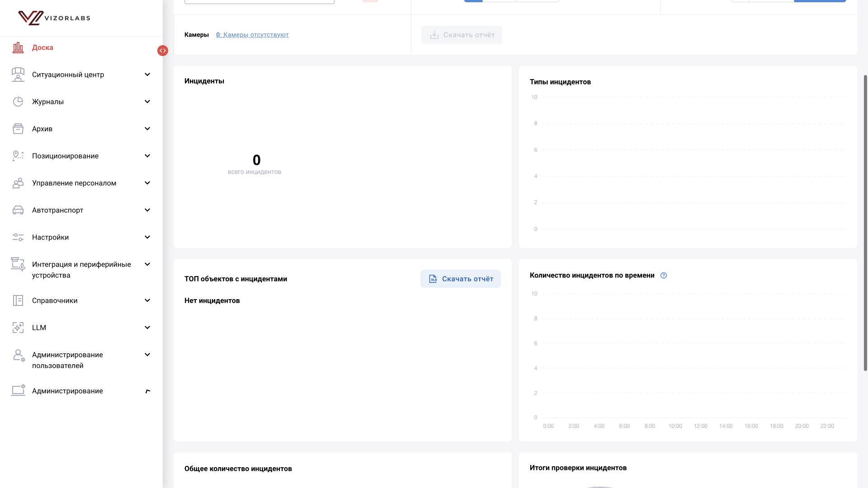This screenshot has height=488, width=868.
Task: Click the Администрирование laptop icon
Action: pos(18,391)
